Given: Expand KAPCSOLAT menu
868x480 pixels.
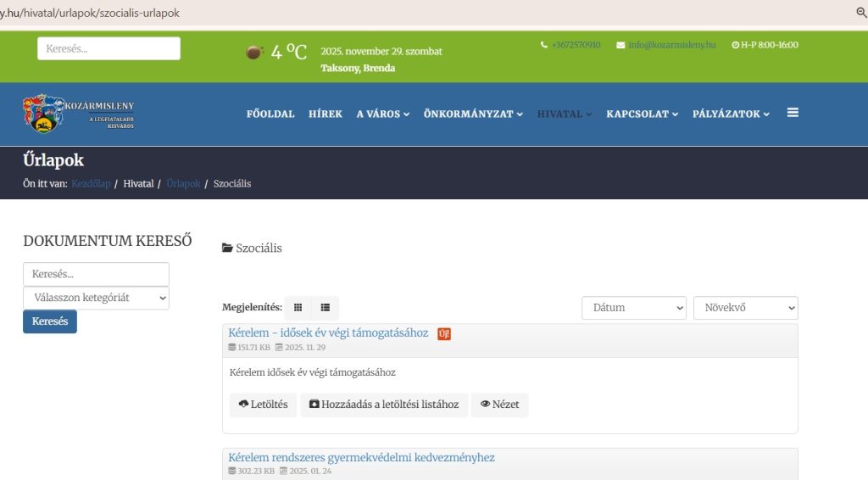Looking at the screenshot, I should coord(642,114).
